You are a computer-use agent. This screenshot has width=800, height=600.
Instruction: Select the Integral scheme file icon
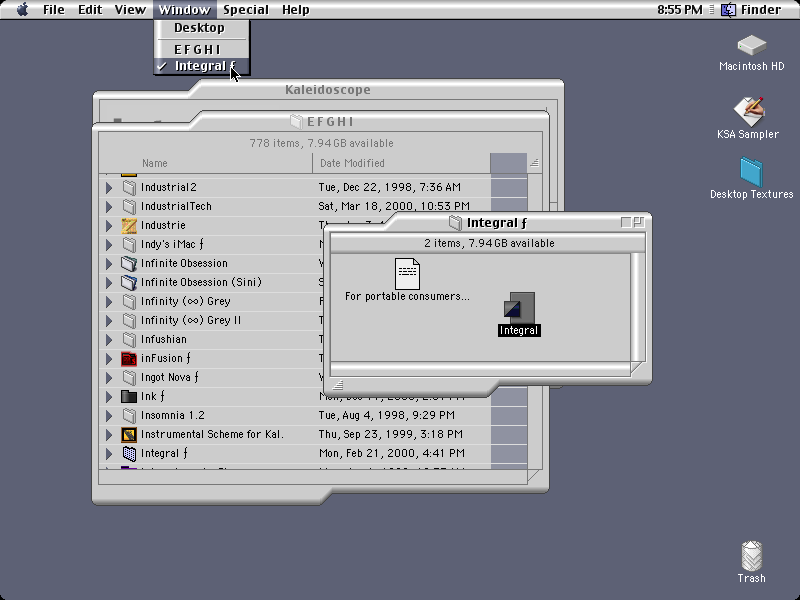(x=519, y=308)
